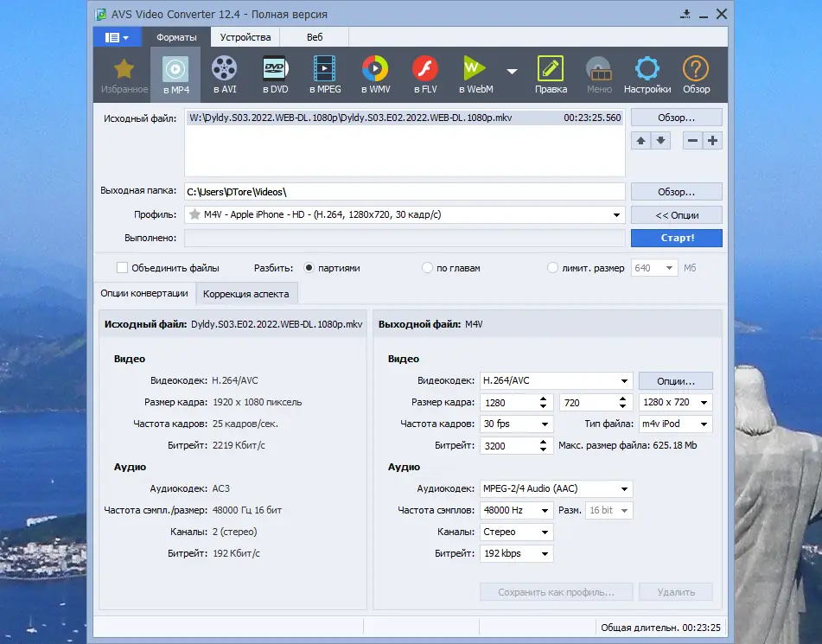
Task: Enable the Объединить файлы checkbox
Action: [122, 267]
